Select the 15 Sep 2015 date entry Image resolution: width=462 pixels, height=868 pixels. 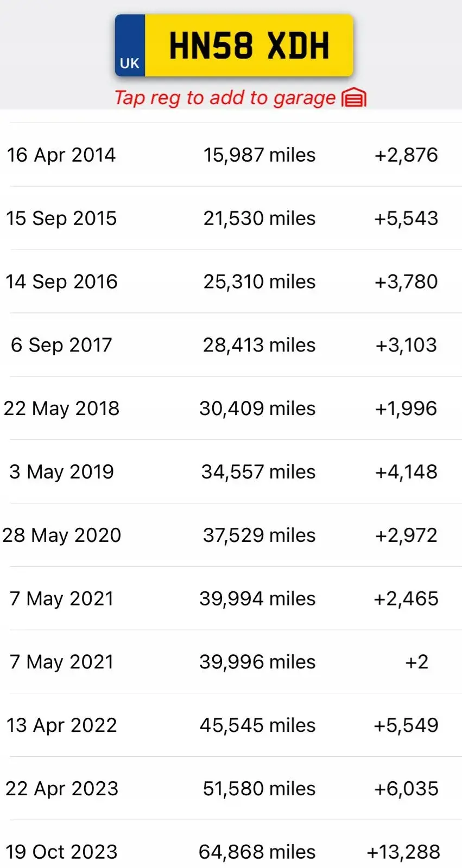click(x=61, y=219)
